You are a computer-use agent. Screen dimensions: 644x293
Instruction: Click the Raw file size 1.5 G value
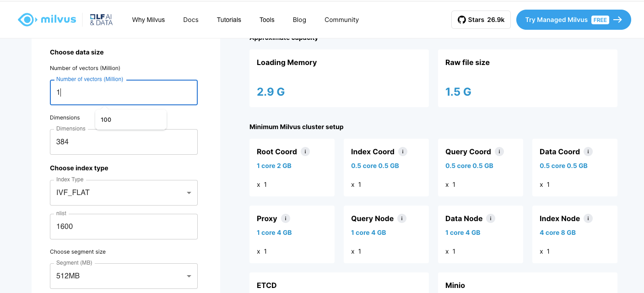coord(458,92)
